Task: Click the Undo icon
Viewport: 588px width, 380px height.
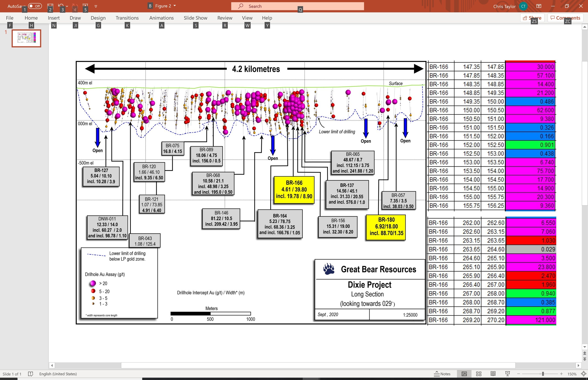Action: point(61,6)
